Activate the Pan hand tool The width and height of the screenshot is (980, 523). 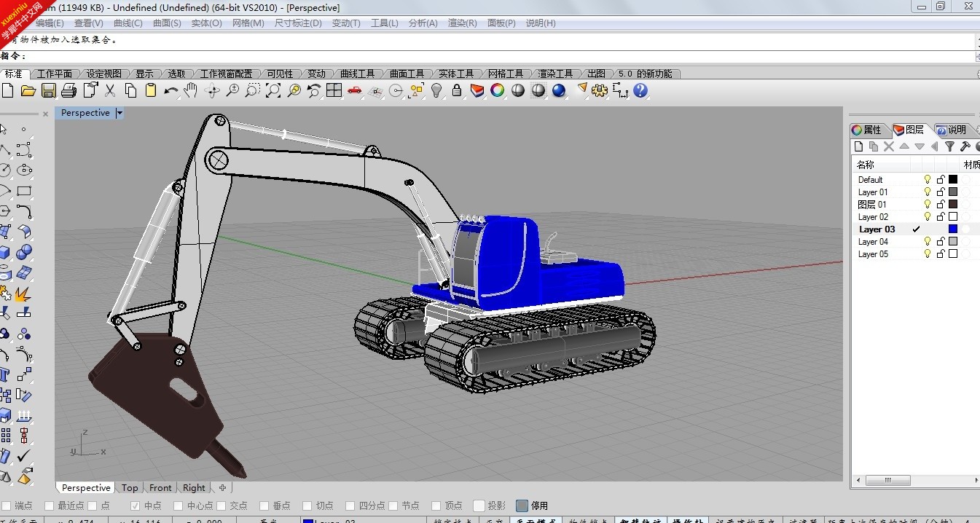click(191, 90)
